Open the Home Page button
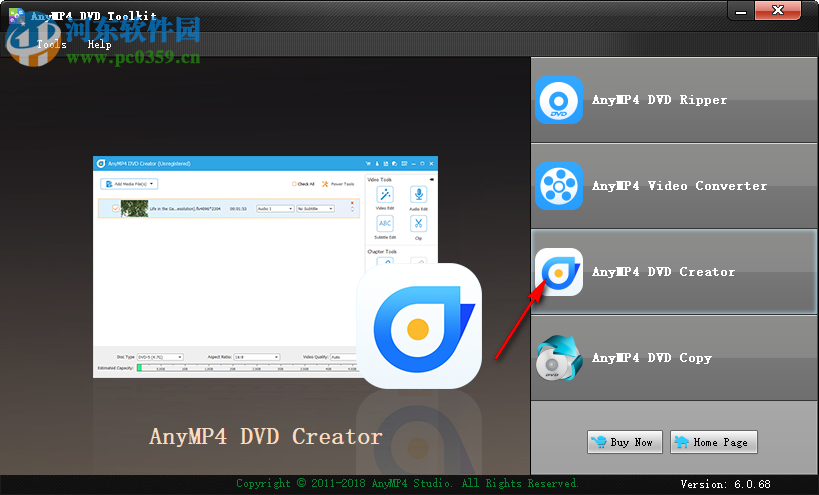This screenshot has height=495, width=819. click(x=713, y=442)
